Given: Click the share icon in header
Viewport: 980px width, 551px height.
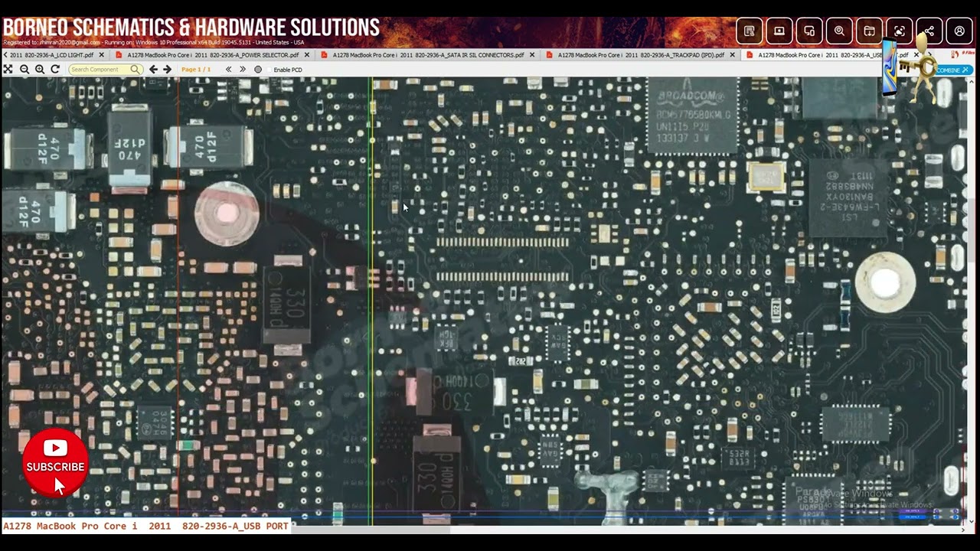Looking at the screenshot, I should [x=929, y=31].
